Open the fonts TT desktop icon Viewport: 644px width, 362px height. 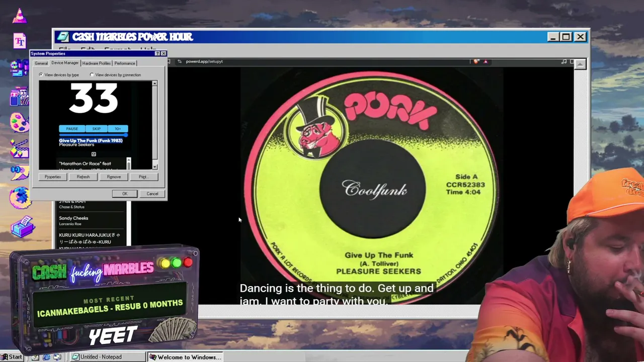click(x=20, y=41)
